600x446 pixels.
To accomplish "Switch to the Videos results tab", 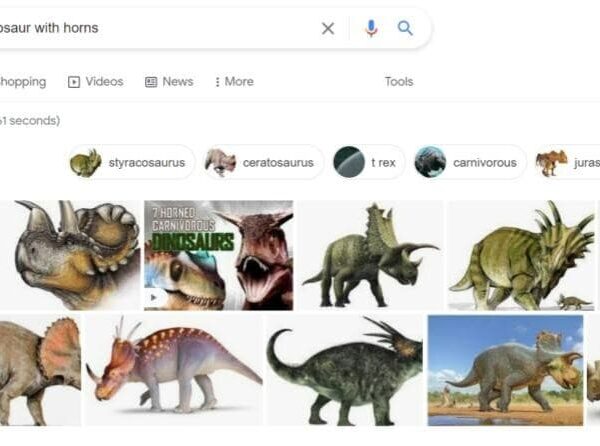I will 104,82.
